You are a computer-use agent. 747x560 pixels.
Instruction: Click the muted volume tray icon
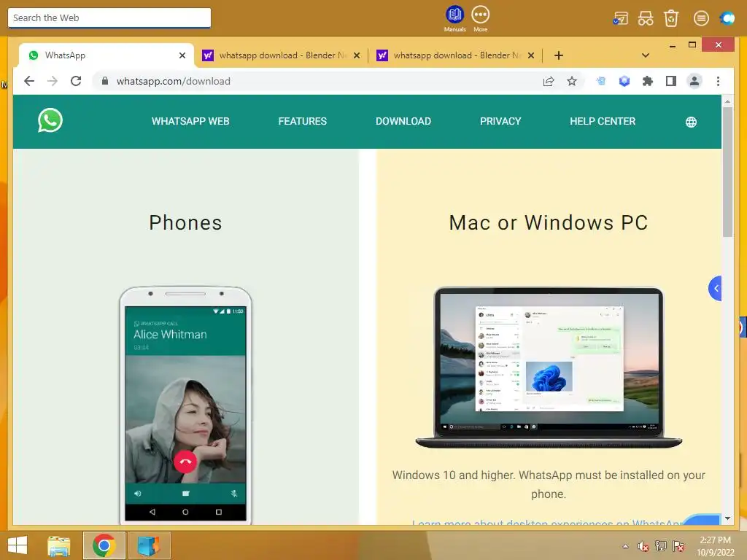[643, 546]
